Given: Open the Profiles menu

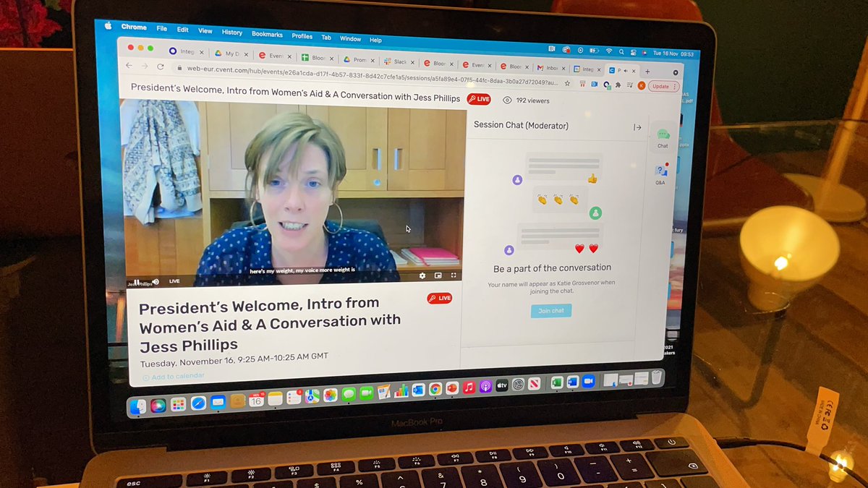Looking at the screenshot, I should click(302, 36).
